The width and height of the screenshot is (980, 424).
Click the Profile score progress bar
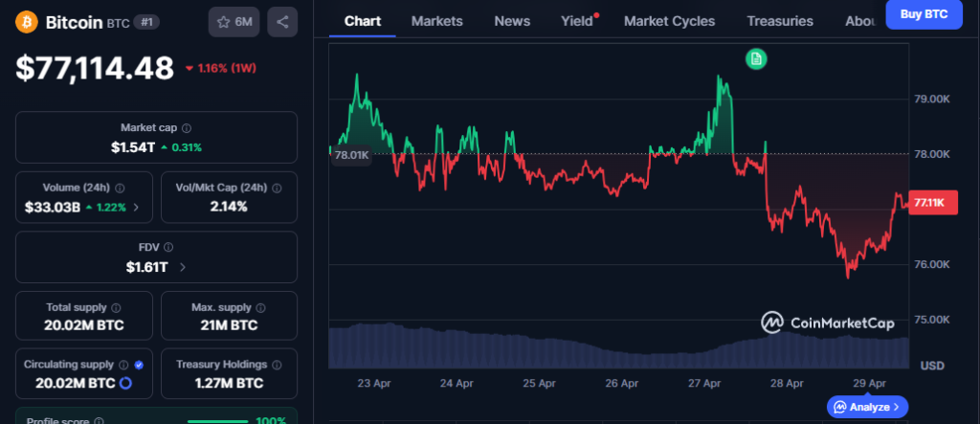pyautogui.click(x=220, y=421)
